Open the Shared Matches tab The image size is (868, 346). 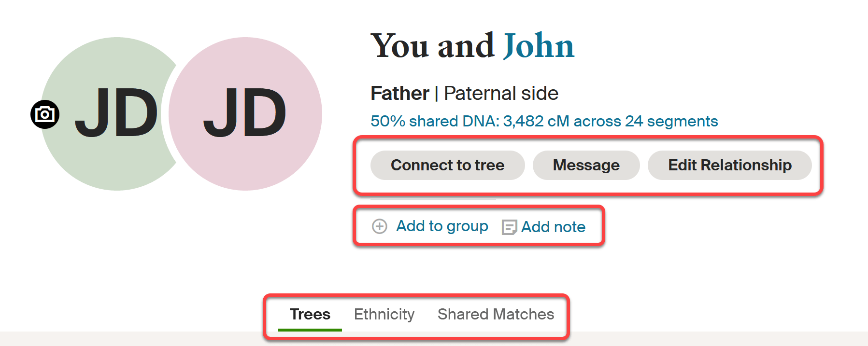496,314
